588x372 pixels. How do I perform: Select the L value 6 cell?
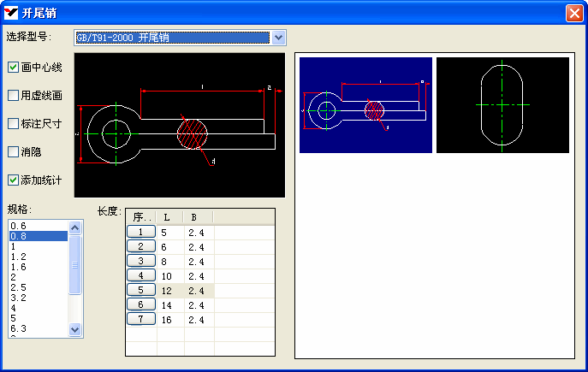click(170, 247)
